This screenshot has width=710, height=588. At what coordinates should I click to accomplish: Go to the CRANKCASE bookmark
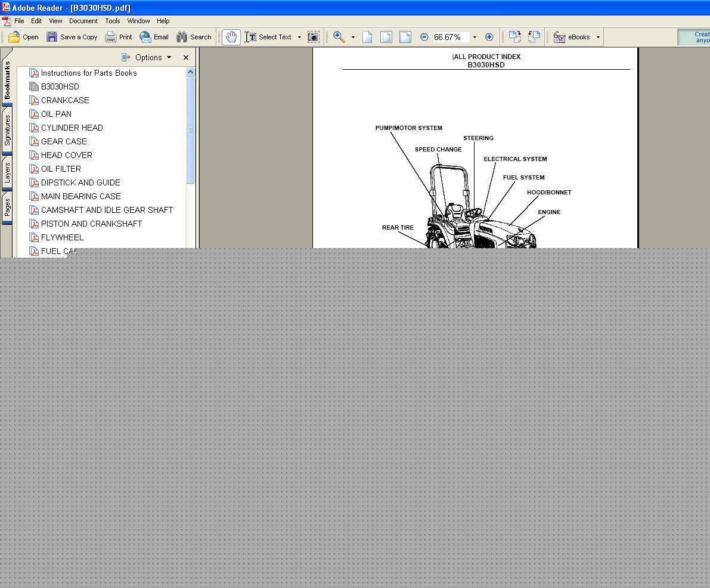click(65, 100)
